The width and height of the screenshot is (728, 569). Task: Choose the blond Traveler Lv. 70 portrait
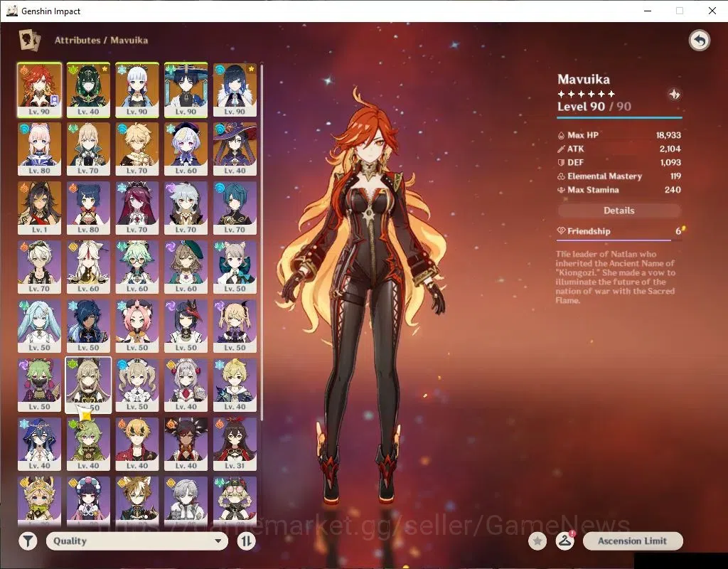click(137, 149)
